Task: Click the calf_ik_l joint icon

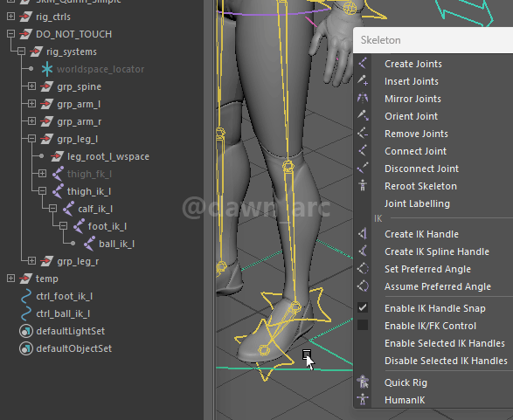Action: click(x=69, y=209)
